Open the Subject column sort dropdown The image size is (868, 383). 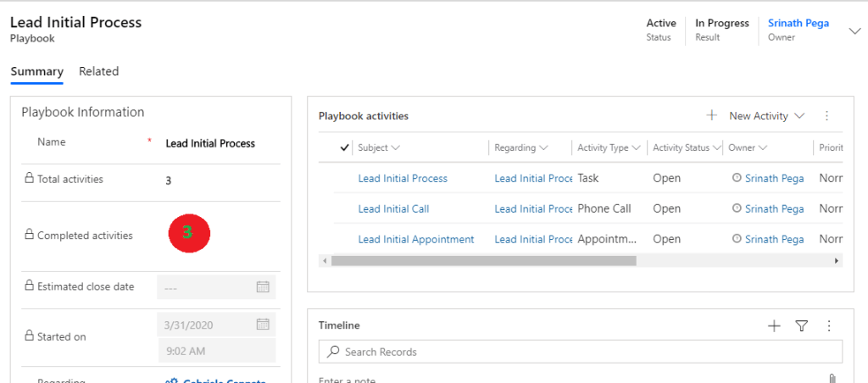396,148
